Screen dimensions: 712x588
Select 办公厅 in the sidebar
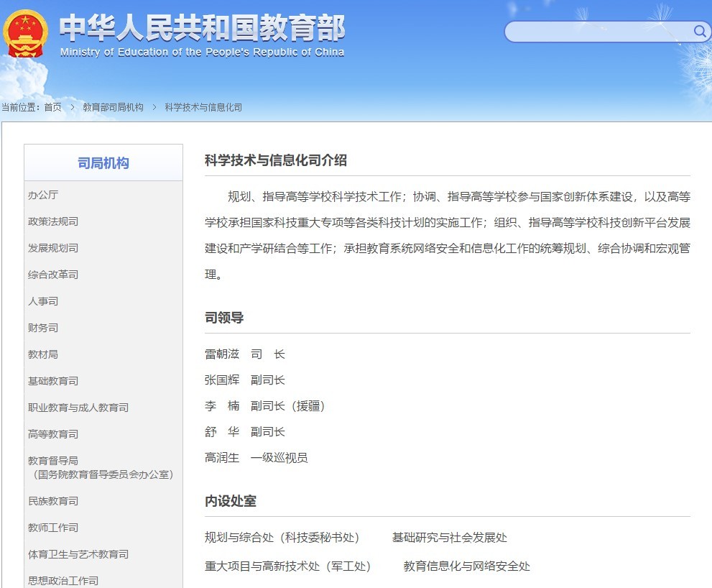(x=43, y=195)
